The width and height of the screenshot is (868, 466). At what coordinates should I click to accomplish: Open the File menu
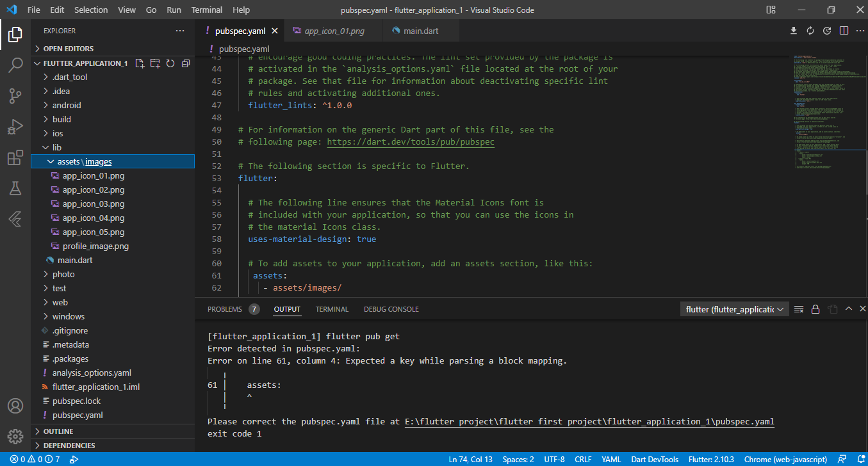(x=34, y=10)
